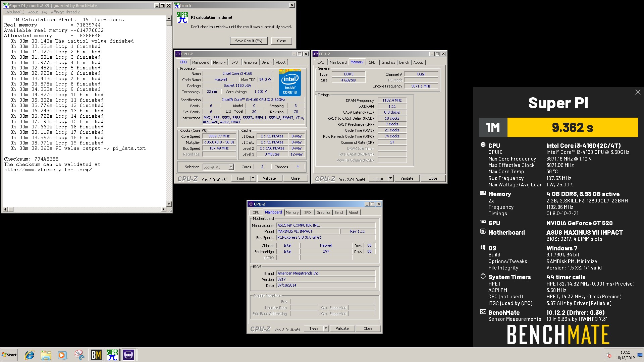The image size is (644, 362).
Task: Click the CPU section icon in BenchMate panel
Action: 483,145
